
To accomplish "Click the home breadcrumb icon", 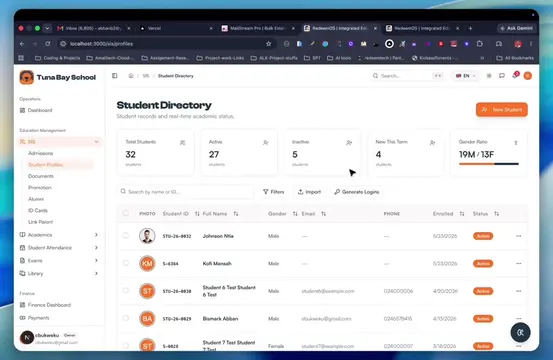I will [131, 76].
